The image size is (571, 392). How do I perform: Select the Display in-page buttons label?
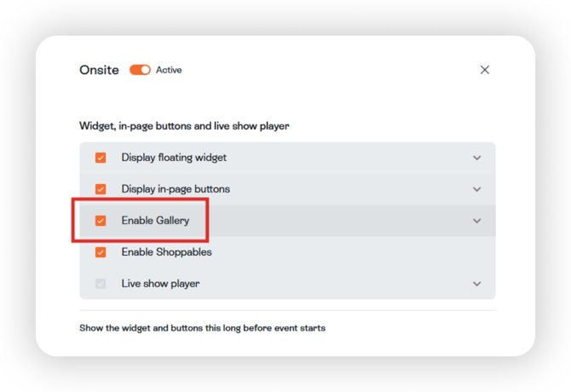(176, 189)
